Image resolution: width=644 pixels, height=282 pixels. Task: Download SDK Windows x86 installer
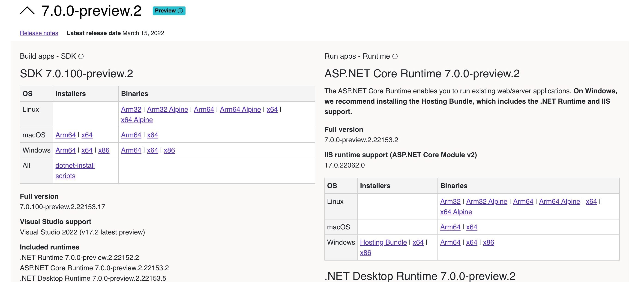[x=104, y=150]
